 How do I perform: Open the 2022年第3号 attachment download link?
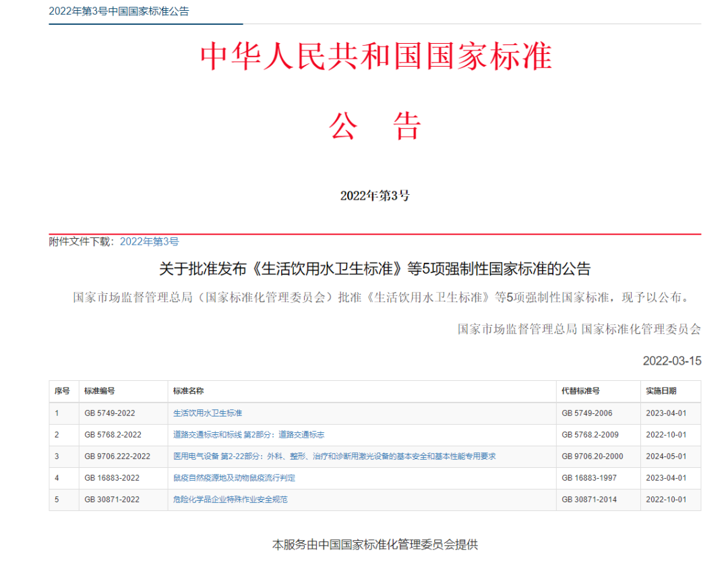tap(150, 241)
